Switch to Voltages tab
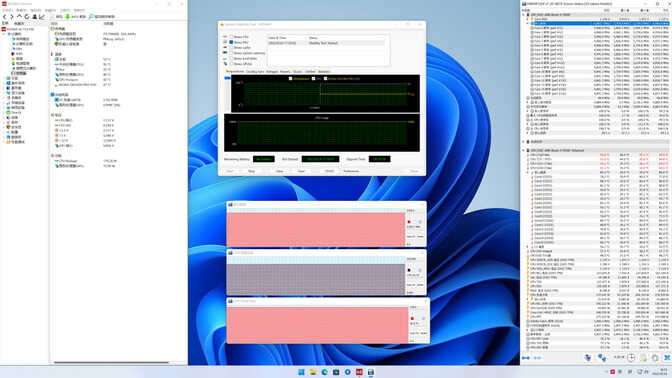The image size is (672, 378). point(272,72)
